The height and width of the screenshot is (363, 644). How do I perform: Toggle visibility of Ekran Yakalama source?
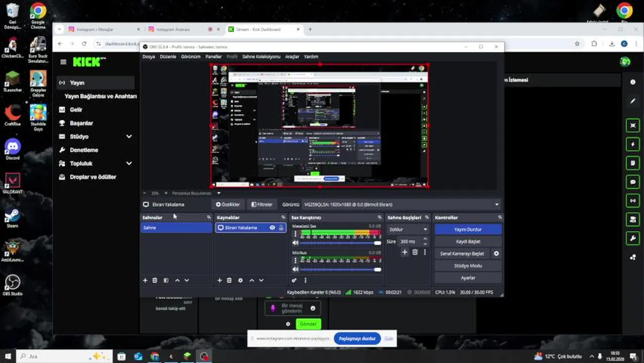[x=272, y=228]
